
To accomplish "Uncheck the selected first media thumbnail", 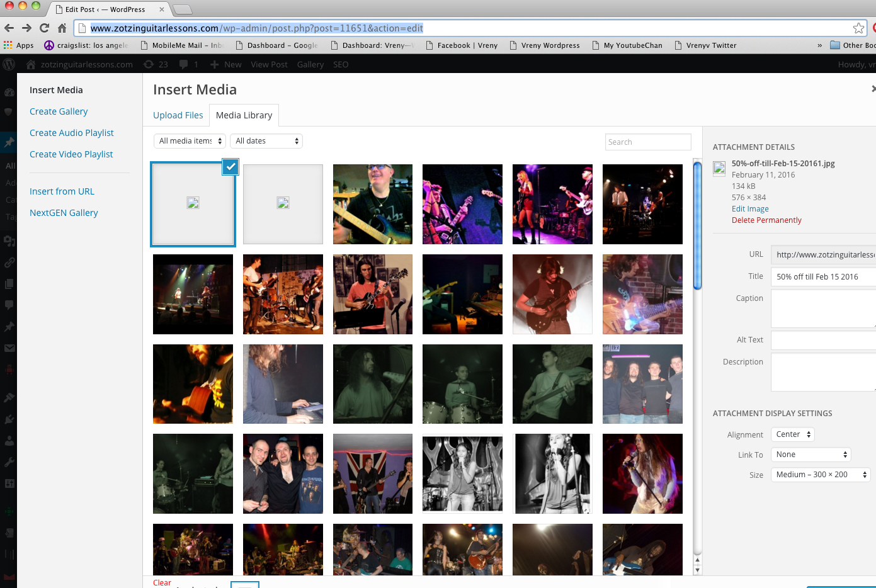I will tap(230, 167).
